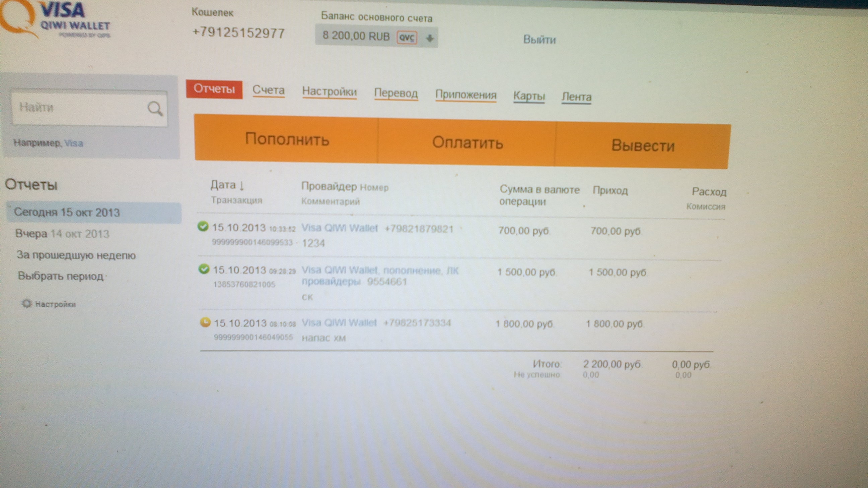Viewport: 868px width, 488px height.
Task: Click the Провайдер column header
Action: [329, 186]
